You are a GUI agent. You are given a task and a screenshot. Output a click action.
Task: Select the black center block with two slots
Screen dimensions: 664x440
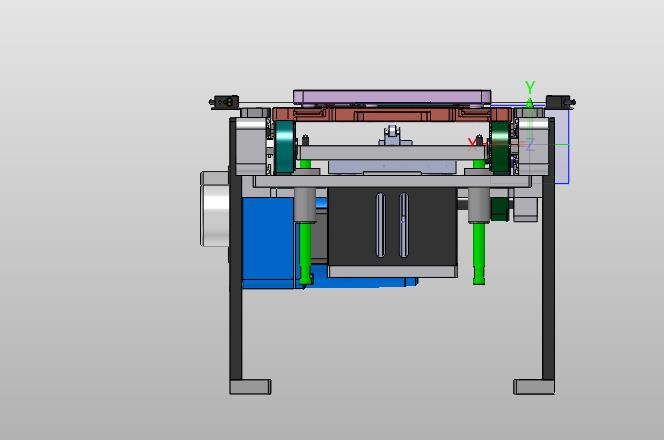[393, 227]
